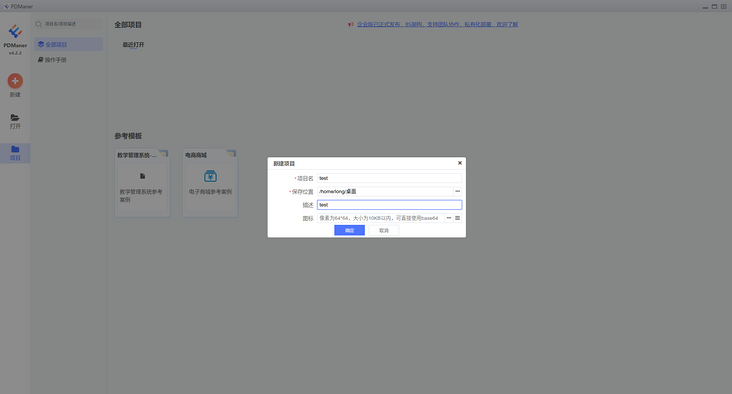Click the 参考模板 heading text

click(x=128, y=136)
